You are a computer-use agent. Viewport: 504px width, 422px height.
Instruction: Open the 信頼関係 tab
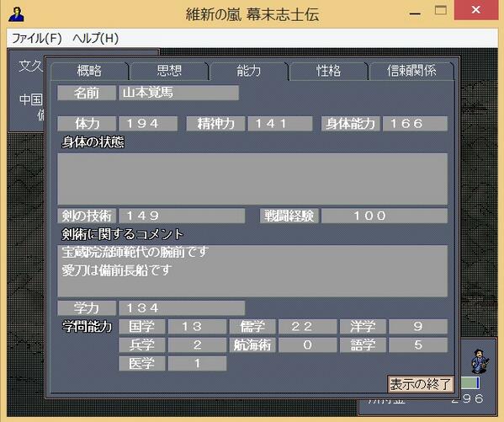tap(411, 71)
